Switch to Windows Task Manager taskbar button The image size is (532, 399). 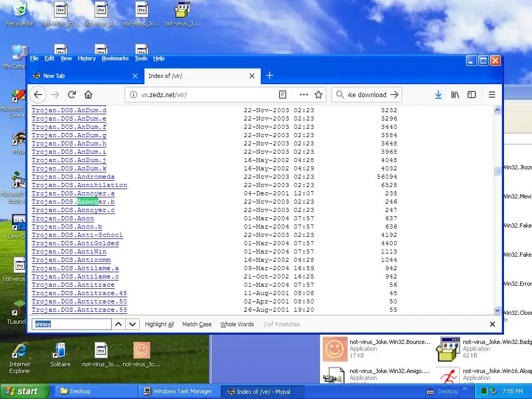tap(179, 392)
